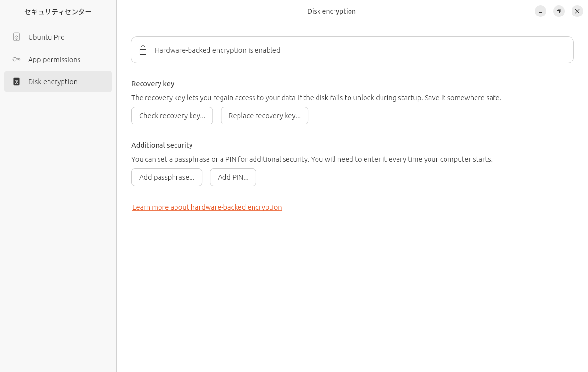Click the Hardware-backed encryption is enabled text
The width and height of the screenshot is (588, 372).
[x=217, y=50]
